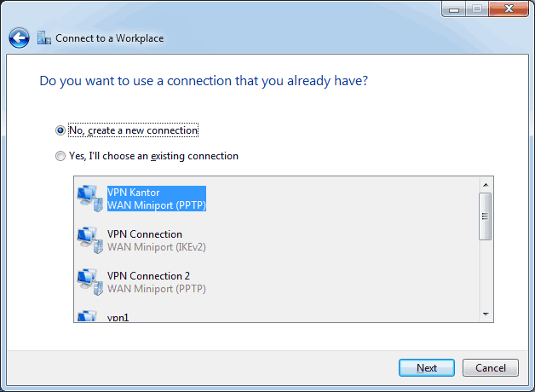
Task: Choose 'No, create a new connection' radio button
Action: click(60, 130)
